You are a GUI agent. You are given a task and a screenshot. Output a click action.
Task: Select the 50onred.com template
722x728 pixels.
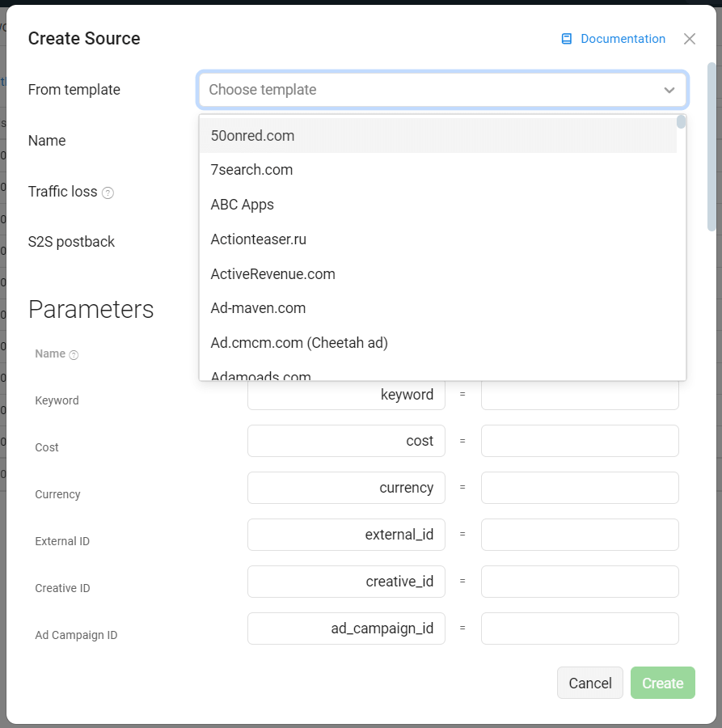click(x=437, y=136)
